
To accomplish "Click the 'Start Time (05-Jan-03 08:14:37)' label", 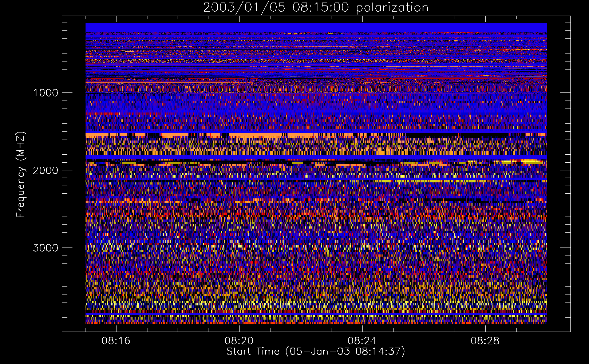I will click(316, 352).
